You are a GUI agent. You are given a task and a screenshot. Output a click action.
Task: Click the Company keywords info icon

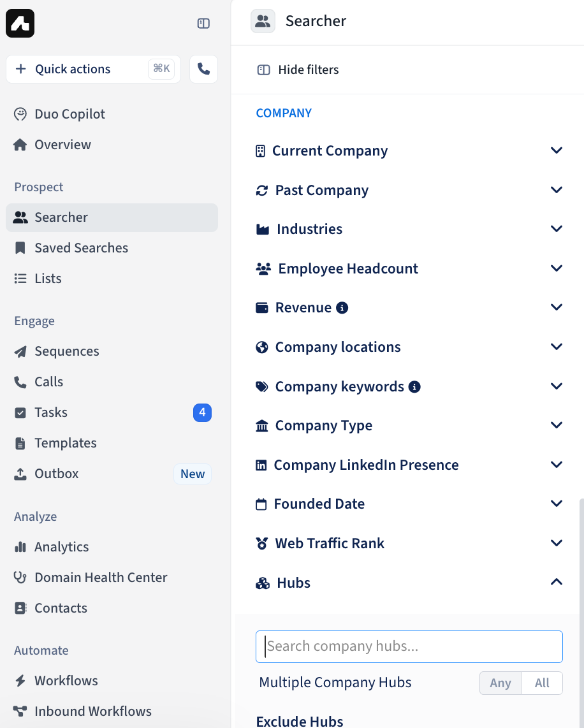tap(414, 387)
